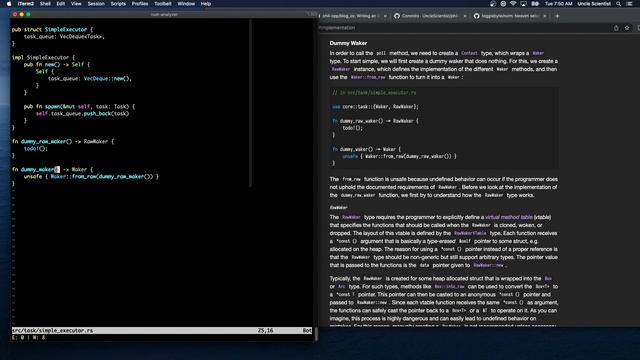Click the Uncle Scientist user name in menu bar
This screenshot has width=640, height=360.
(594, 4)
